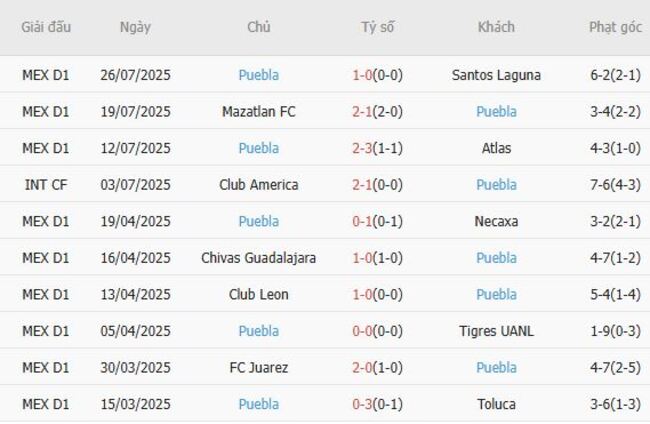
Task: Select the Toluca team name
Action: [x=496, y=405]
